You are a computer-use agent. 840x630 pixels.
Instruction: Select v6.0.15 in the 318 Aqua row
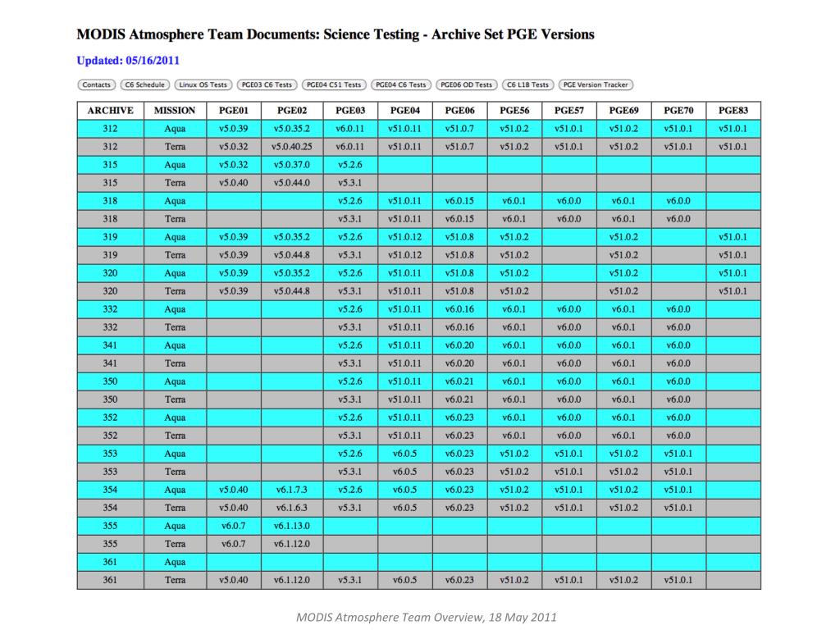pyautogui.click(x=459, y=201)
